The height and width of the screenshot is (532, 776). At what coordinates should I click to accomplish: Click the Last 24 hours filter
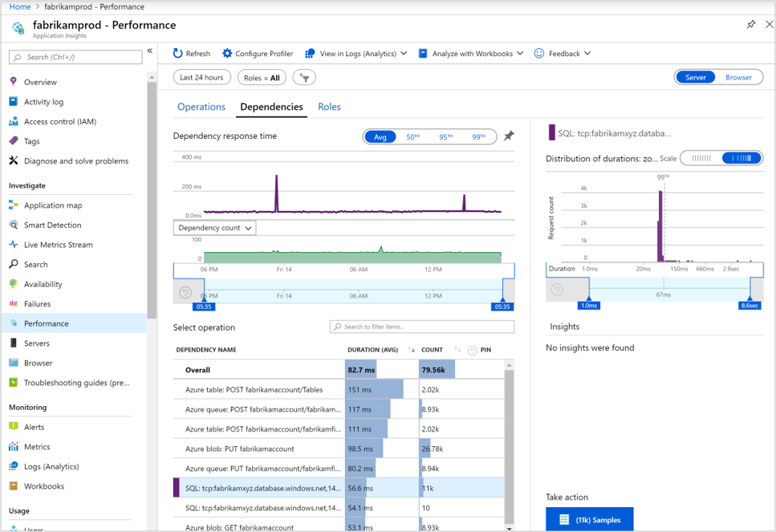click(201, 78)
